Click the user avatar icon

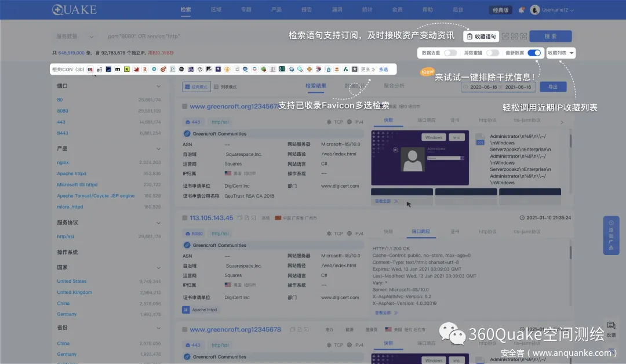(x=535, y=10)
